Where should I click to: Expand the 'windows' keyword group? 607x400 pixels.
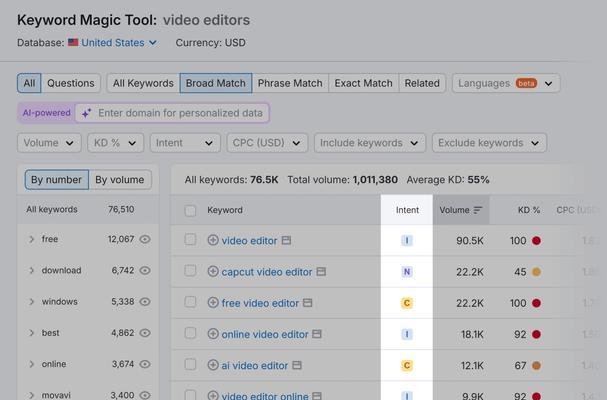[x=32, y=302]
